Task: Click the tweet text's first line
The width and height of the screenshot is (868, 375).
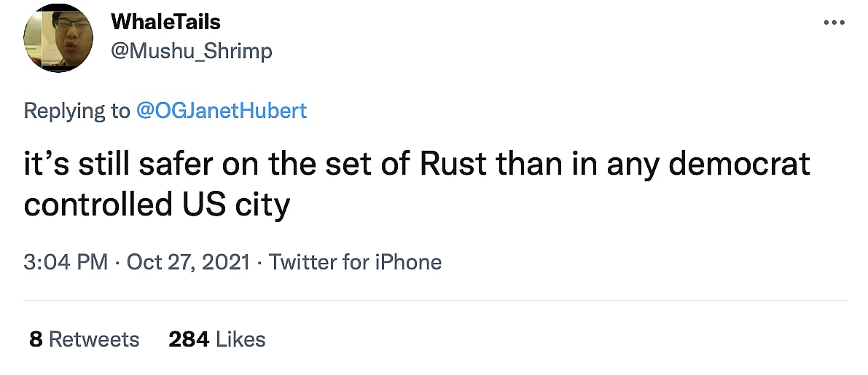Action: point(416,165)
